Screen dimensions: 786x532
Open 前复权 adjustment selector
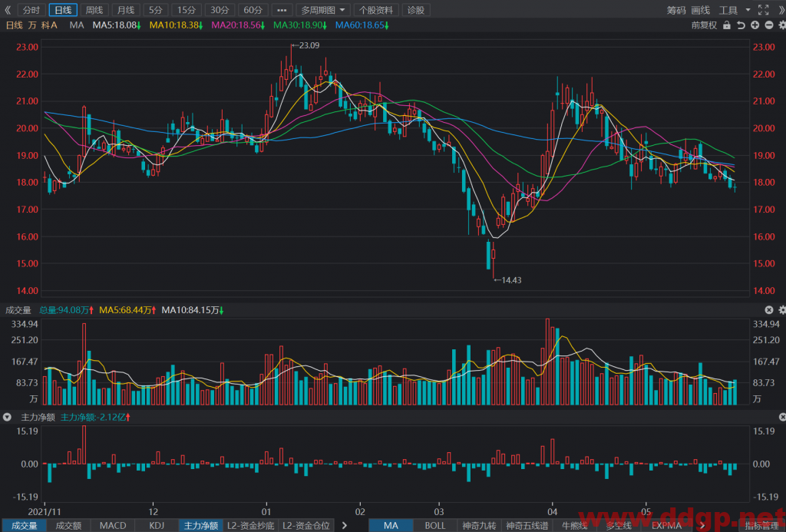[704, 25]
